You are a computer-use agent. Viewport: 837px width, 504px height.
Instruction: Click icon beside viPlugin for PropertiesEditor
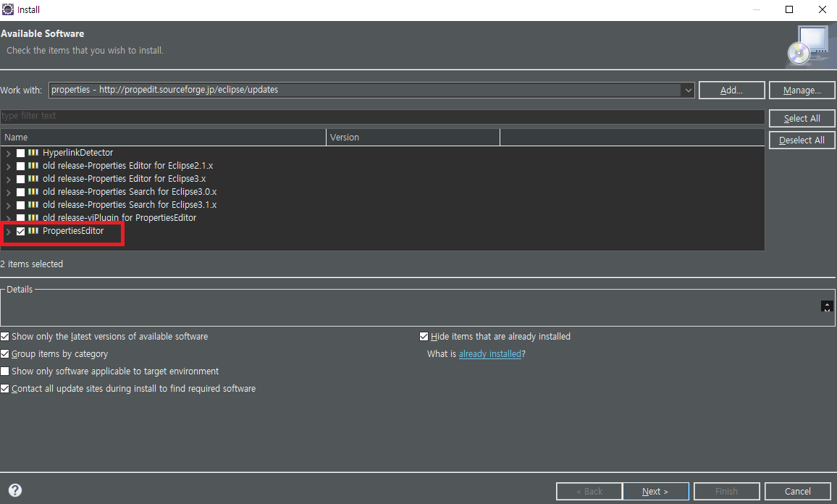point(33,217)
